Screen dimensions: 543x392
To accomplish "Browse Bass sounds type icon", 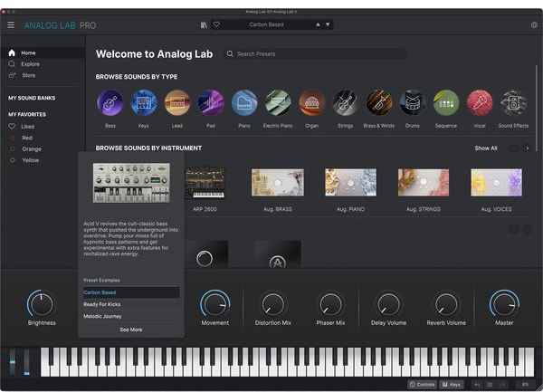I will [110, 102].
